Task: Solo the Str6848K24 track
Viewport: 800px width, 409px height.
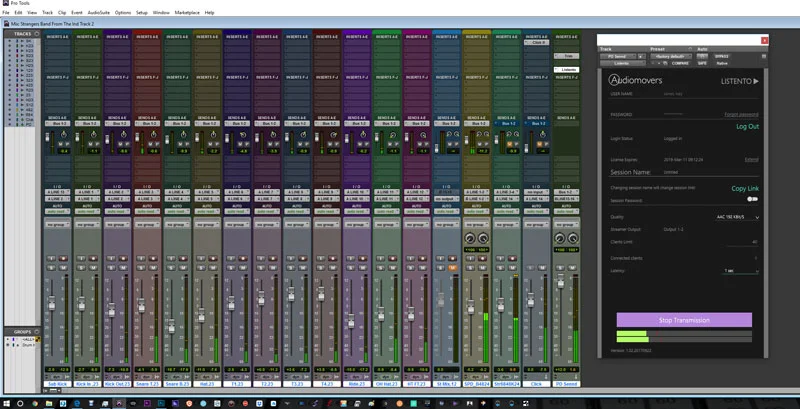Action: (501, 268)
